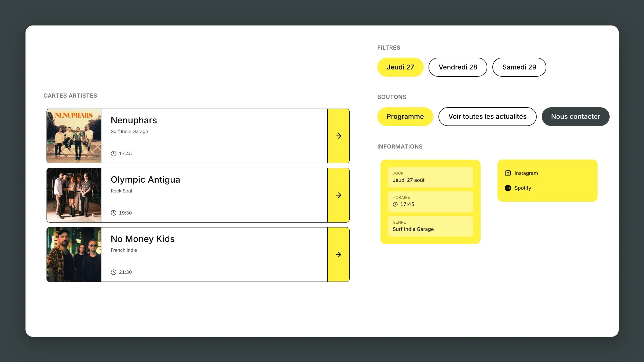This screenshot has width=644, height=362.
Task: Open the Spotify link
Action: point(518,188)
